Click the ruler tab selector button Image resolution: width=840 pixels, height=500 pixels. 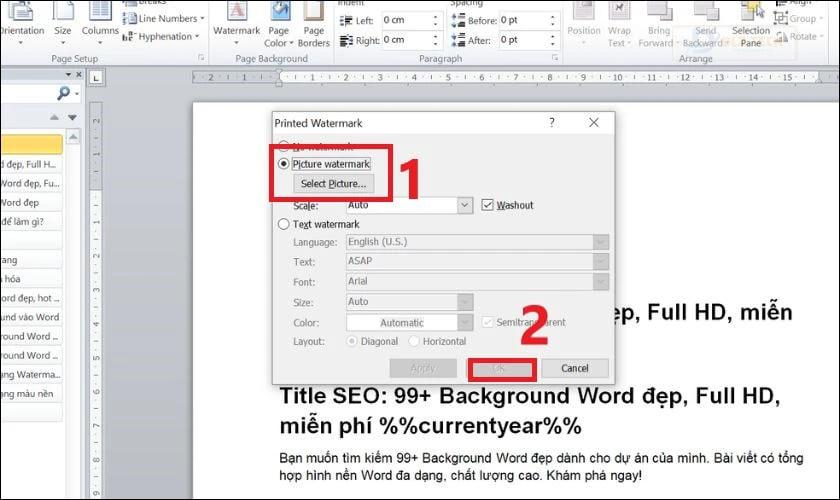coord(96,78)
